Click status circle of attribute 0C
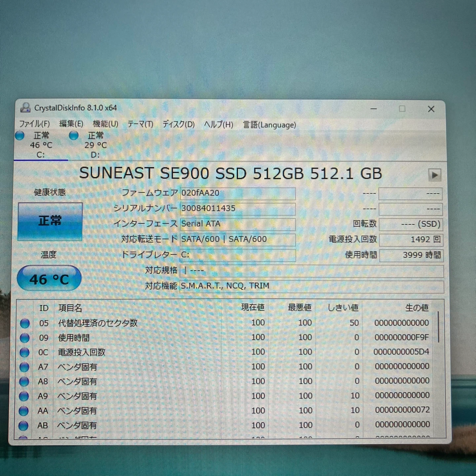The height and width of the screenshot is (476, 476). [24, 352]
